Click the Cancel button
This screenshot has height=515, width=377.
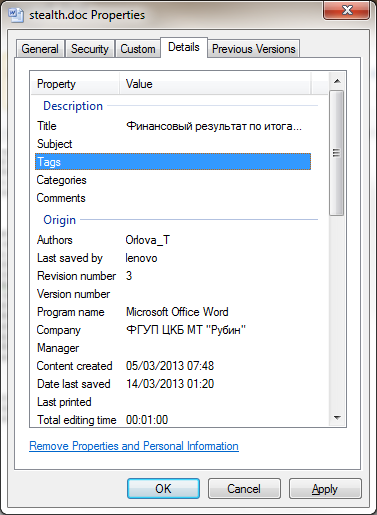(x=244, y=489)
